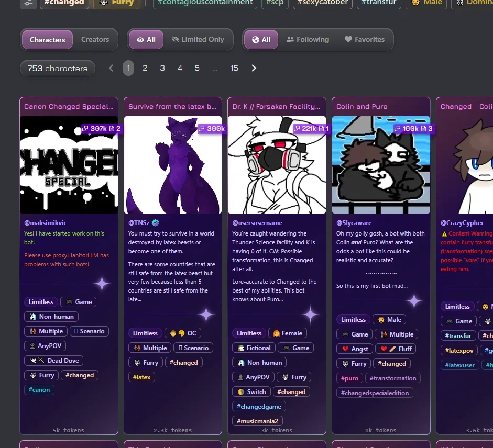Select current page 1
This screenshot has width=493, height=448.
(128, 68)
